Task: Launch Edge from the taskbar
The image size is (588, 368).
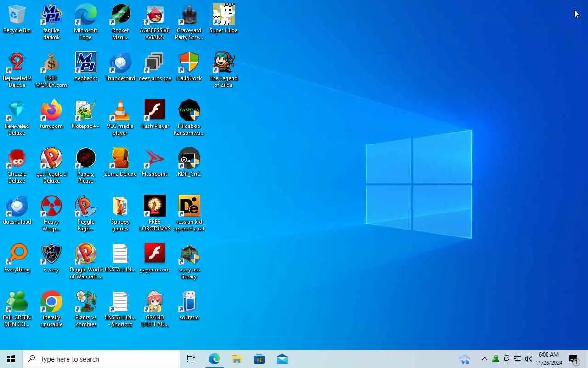Action: [x=214, y=359]
